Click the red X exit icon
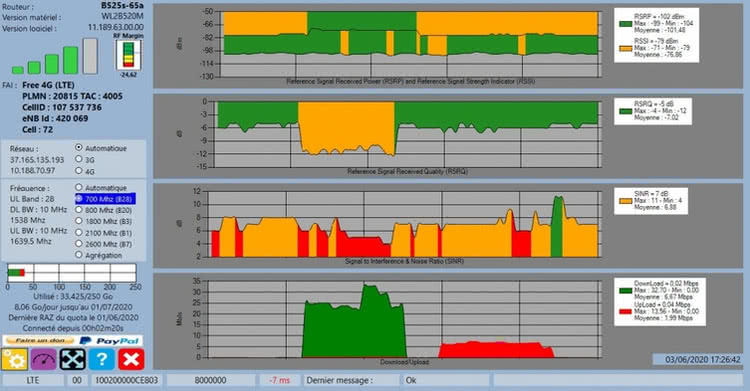 [x=131, y=359]
